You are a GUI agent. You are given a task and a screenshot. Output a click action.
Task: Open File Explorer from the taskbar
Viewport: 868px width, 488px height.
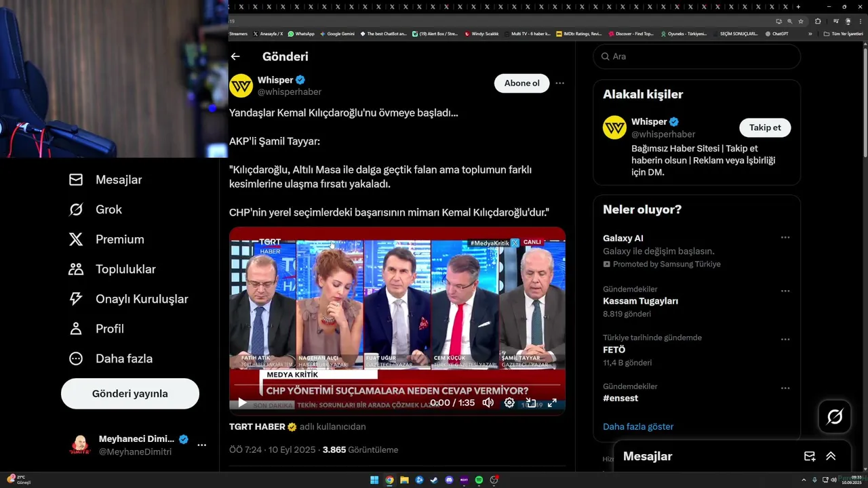pyautogui.click(x=404, y=480)
